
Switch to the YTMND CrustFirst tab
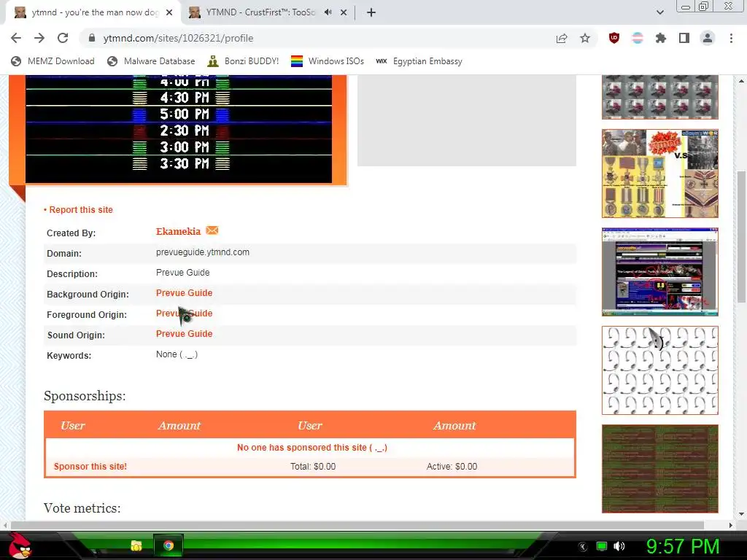[x=260, y=12]
